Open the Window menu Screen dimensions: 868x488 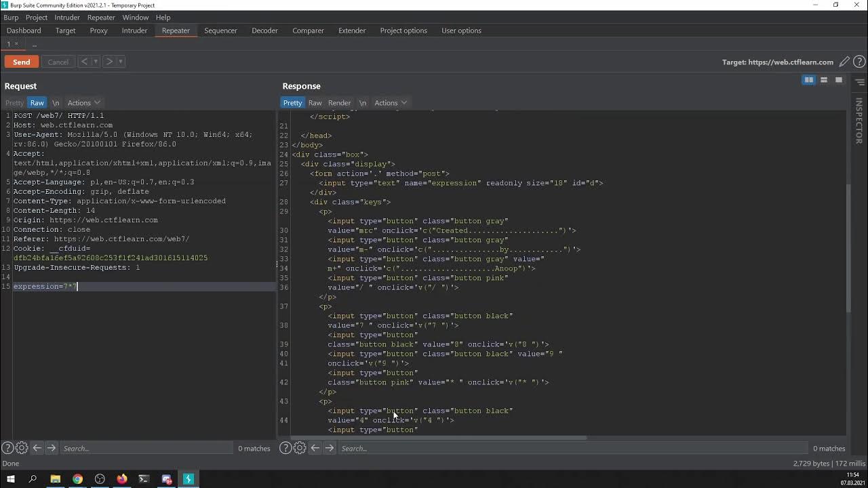coord(136,18)
